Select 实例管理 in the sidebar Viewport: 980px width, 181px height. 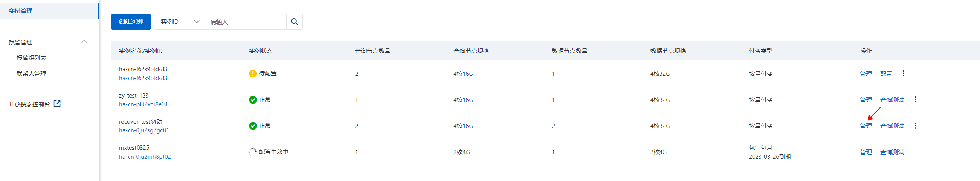click(49, 11)
